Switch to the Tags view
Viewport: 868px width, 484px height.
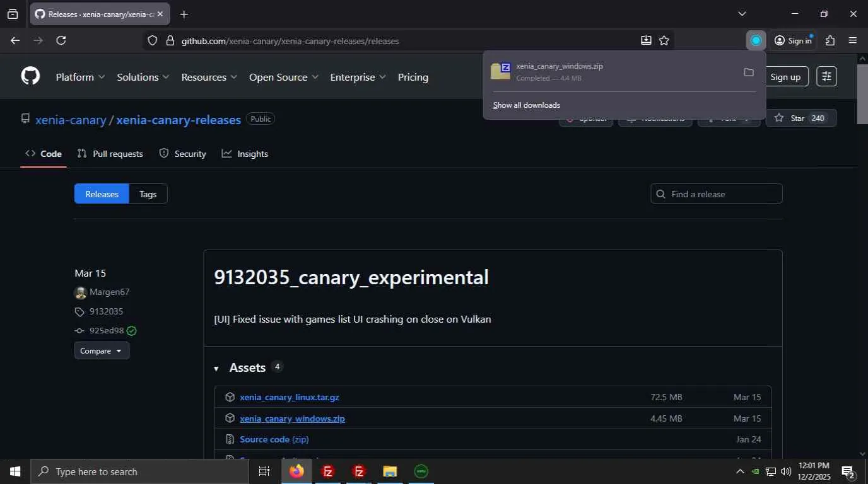tap(148, 193)
